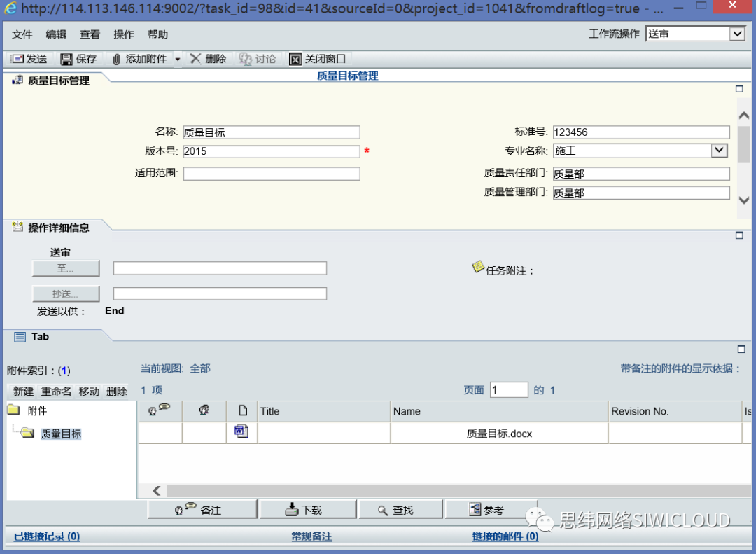Click the recipient field beside the 至 button

click(220, 268)
